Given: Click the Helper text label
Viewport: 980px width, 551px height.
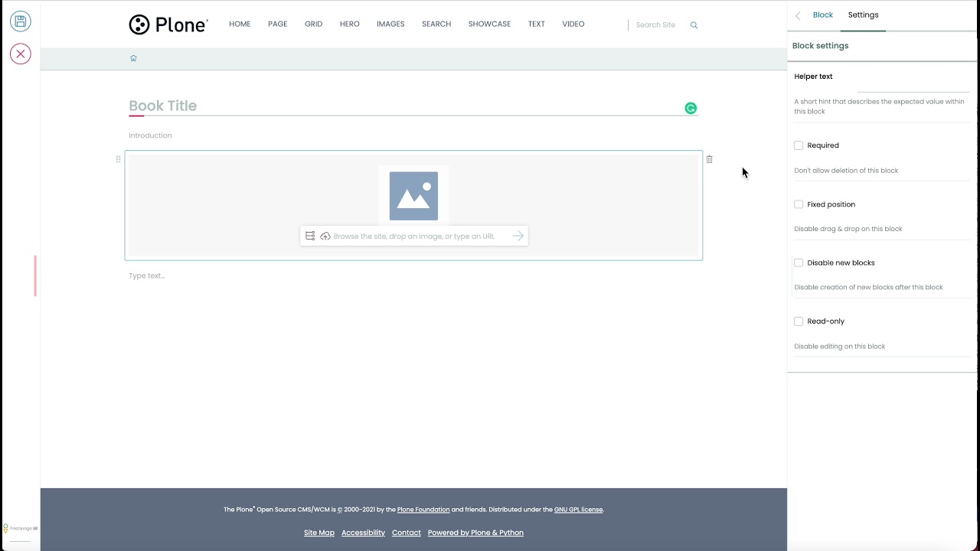Looking at the screenshot, I should pos(813,77).
